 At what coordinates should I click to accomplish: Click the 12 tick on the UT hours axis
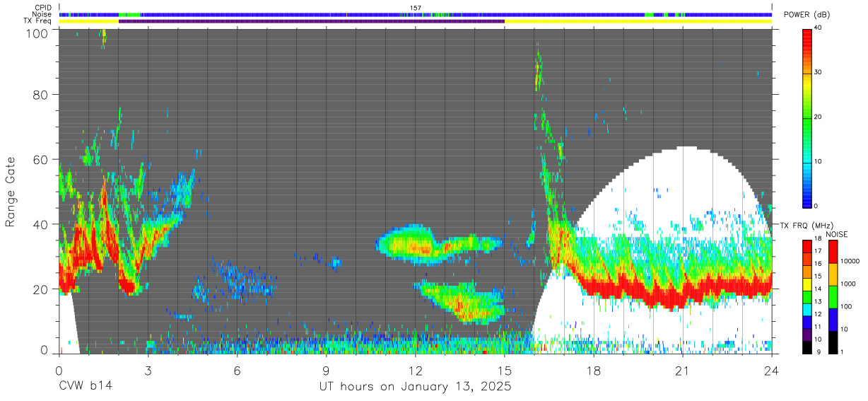(x=415, y=370)
